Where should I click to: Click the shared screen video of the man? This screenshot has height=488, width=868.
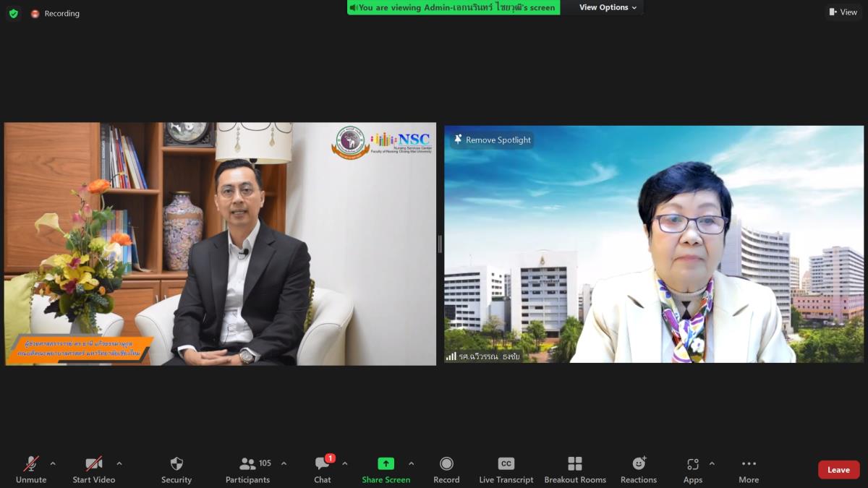pyautogui.click(x=221, y=244)
